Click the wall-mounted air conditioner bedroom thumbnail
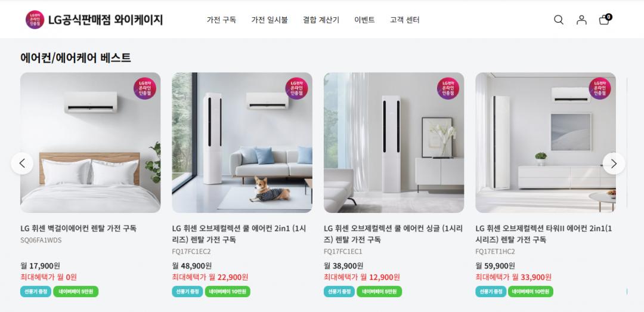 (91, 143)
